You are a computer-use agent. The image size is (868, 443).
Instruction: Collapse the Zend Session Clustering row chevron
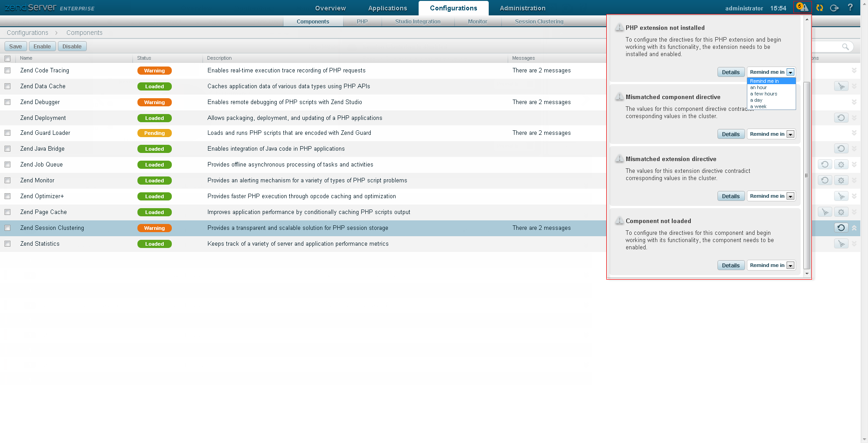(854, 228)
